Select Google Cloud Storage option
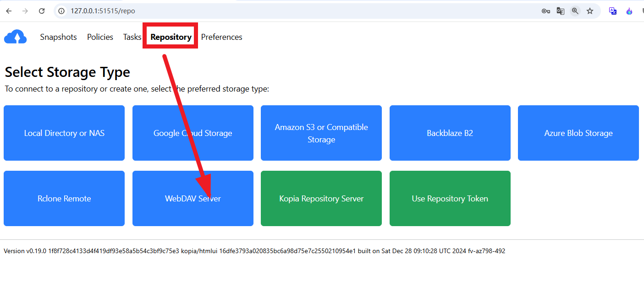The width and height of the screenshot is (644, 287). tap(193, 133)
